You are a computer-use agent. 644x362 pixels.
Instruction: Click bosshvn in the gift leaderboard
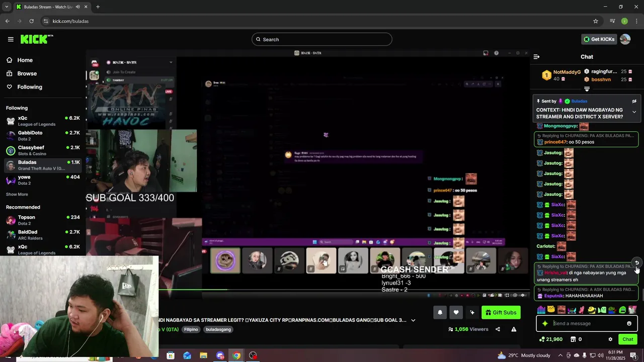tap(601, 79)
